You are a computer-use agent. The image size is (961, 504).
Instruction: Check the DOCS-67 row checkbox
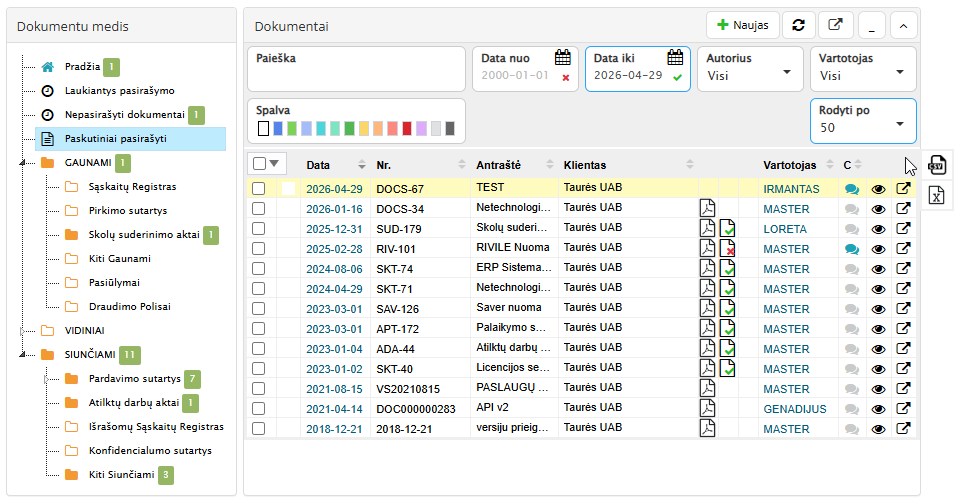tap(259, 188)
